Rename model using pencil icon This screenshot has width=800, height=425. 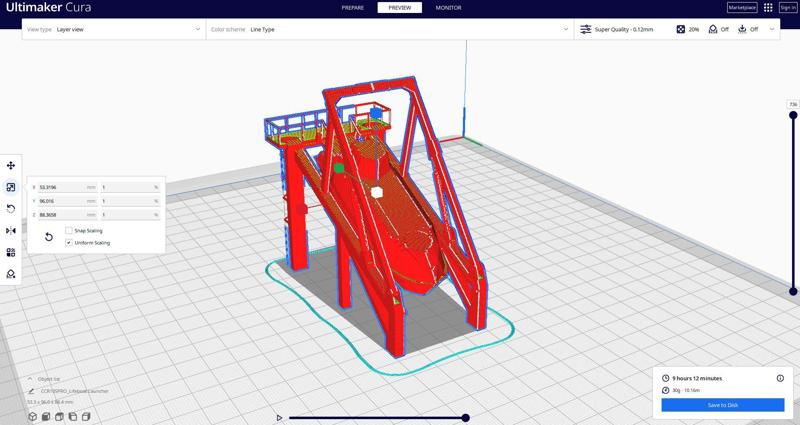[x=32, y=391]
